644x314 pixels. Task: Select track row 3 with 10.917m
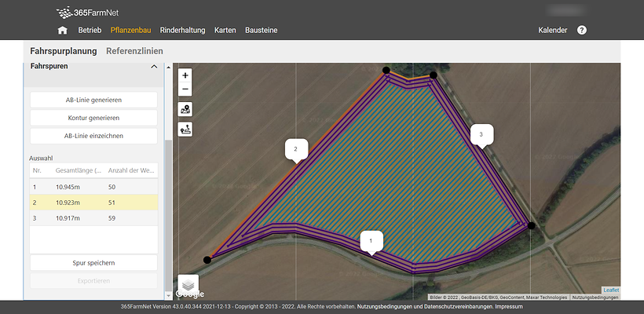tap(93, 217)
